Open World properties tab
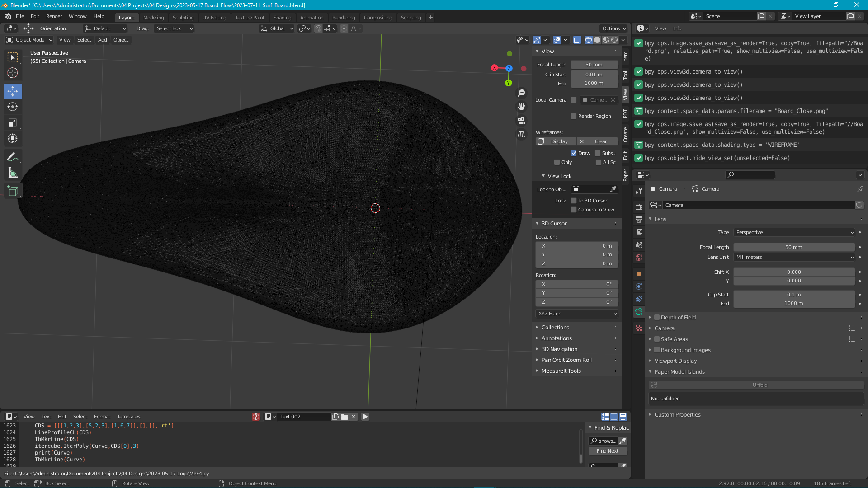 coord(638,258)
